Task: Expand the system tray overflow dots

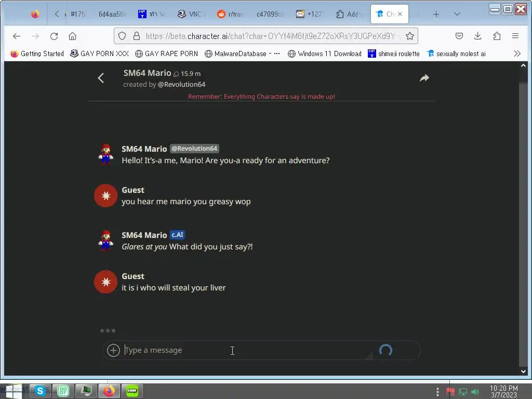Action: click(x=437, y=392)
